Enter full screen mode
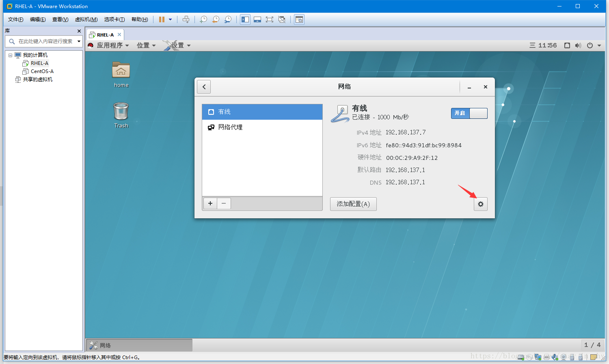Image resolution: width=609 pixels, height=364 pixels. 270,19
